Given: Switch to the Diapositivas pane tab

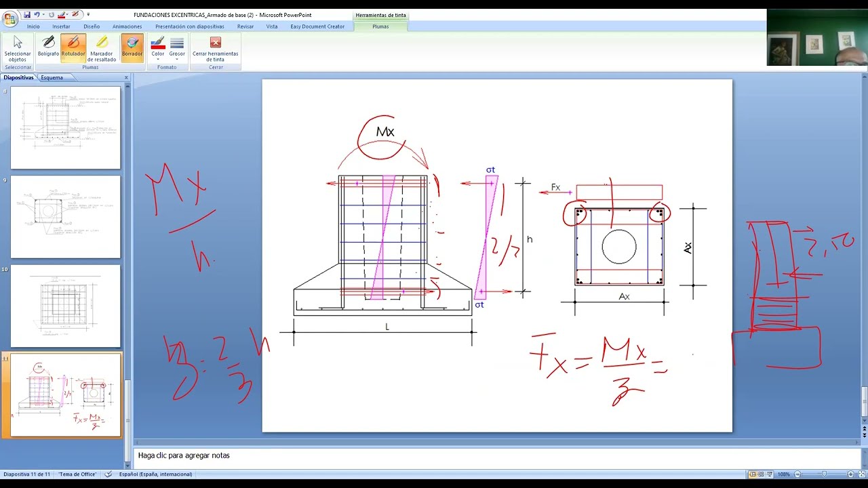Looking at the screenshot, I should (18, 77).
